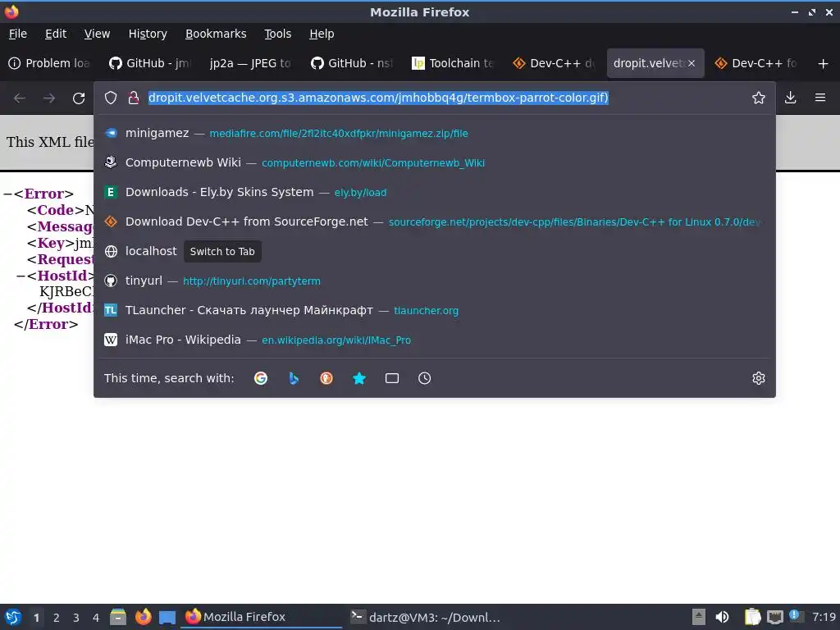840x630 pixels.
Task: Select iMac Pro Wikipedia suggestion
Action: pos(435,340)
